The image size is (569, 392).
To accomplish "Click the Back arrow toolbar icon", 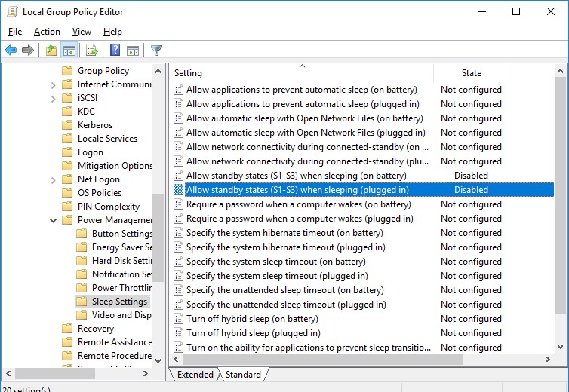I will [x=11, y=51].
